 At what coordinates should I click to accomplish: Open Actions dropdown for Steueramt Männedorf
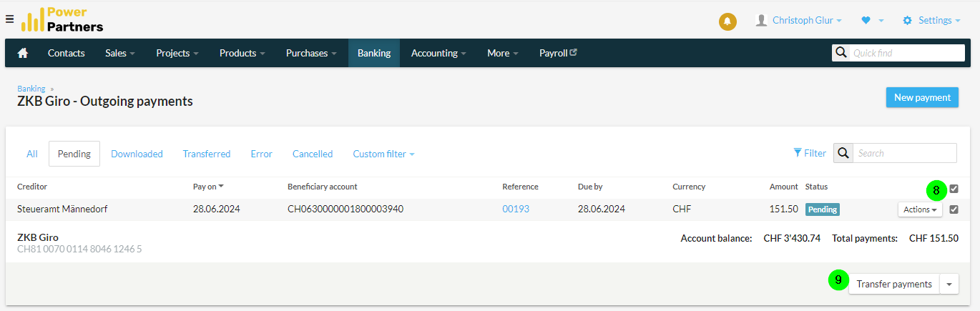coord(920,209)
